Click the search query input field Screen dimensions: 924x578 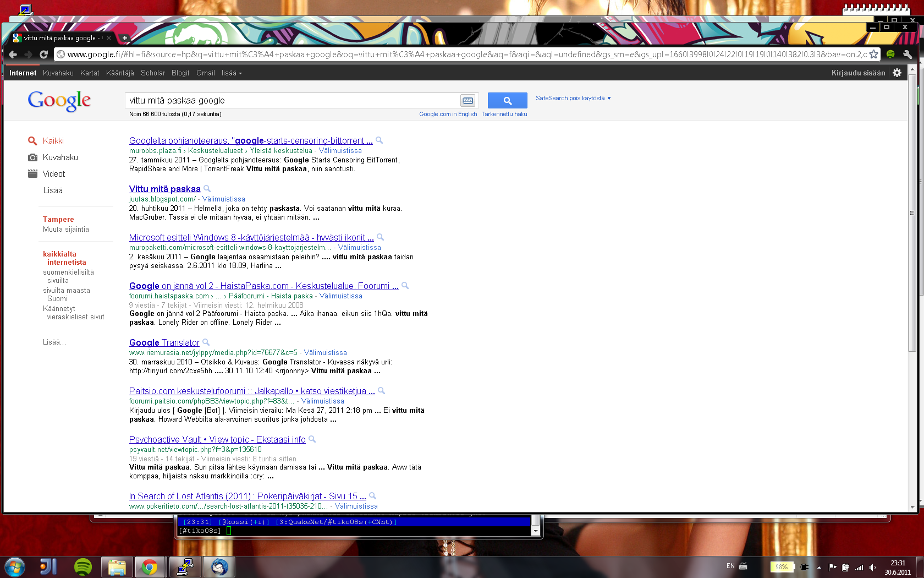291,101
